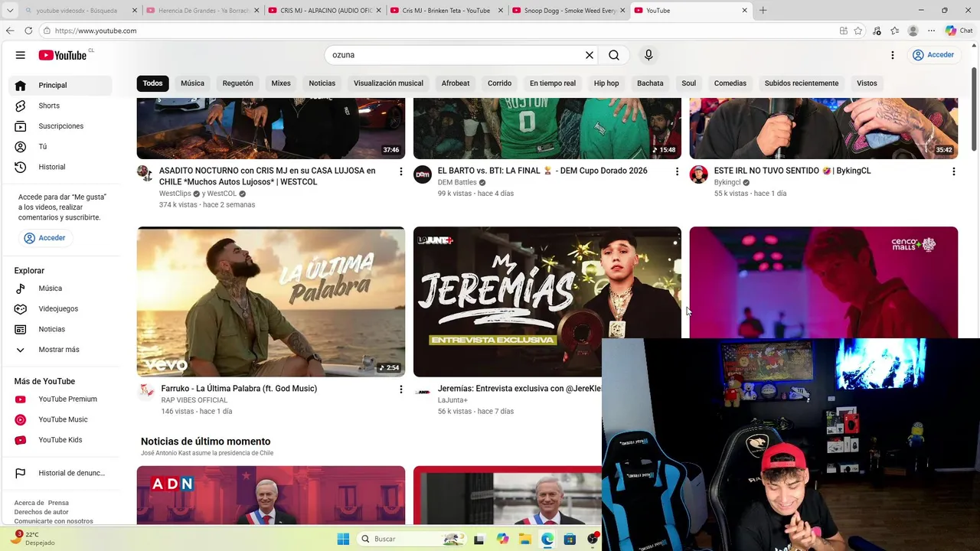Open the Farruko - La Última Palabra video title
The width and height of the screenshot is (980, 551).
point(239,389)
